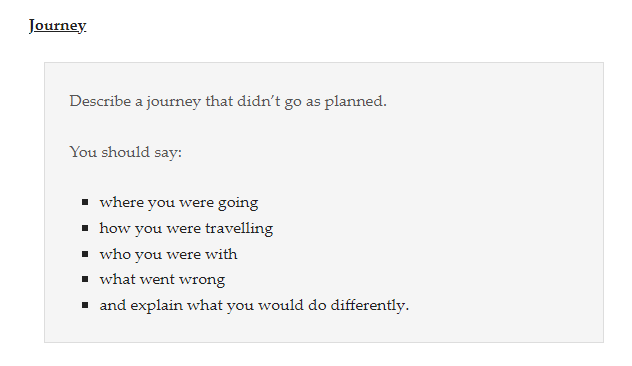
Task: Click the square bullet before 'what went wrong'
Action: pyautogui.click(x=85, y=279)
